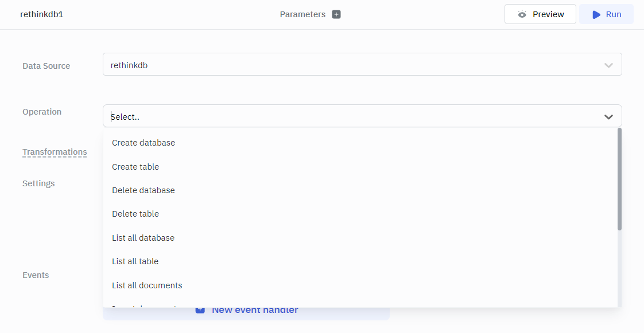Screen dimensions: 644x333
Task: Pick List all table option
Action: click(x=135, y=261)
